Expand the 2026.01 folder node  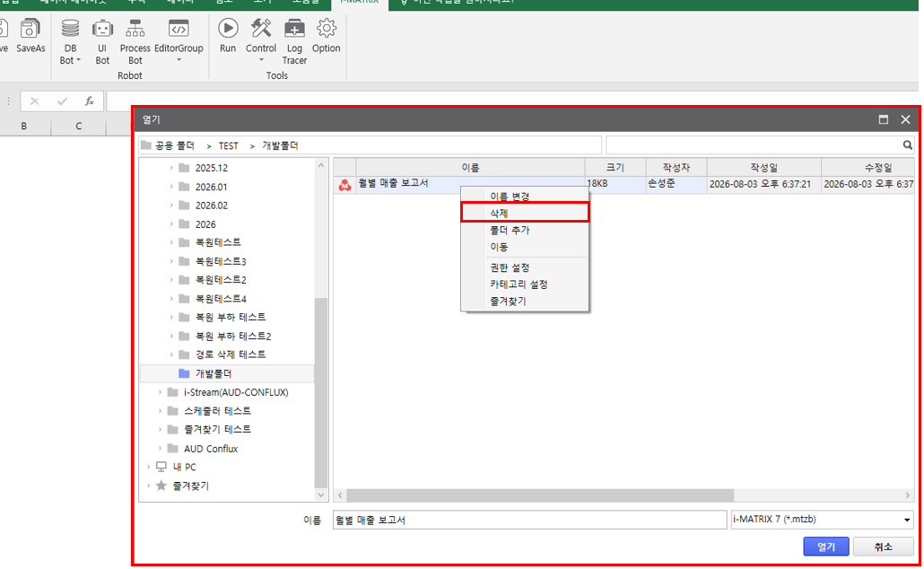tap(171, 187)
